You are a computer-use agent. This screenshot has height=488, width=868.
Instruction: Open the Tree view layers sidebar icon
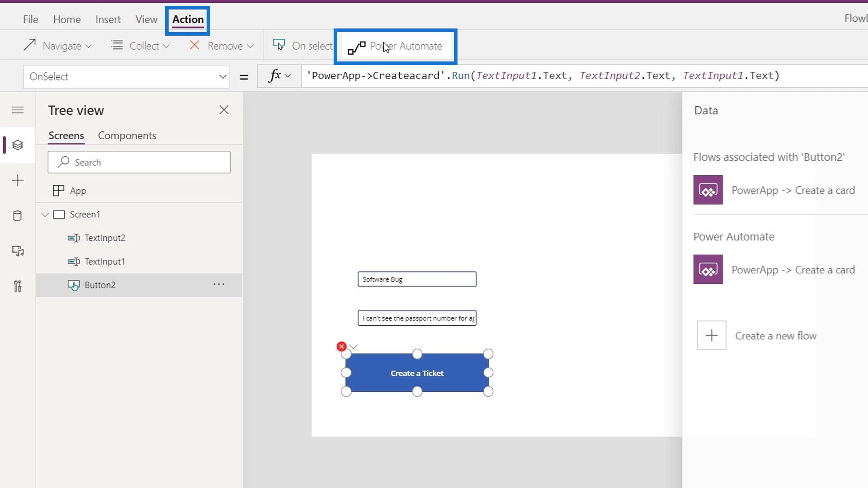pyautogui.click(x=18, y=145)
